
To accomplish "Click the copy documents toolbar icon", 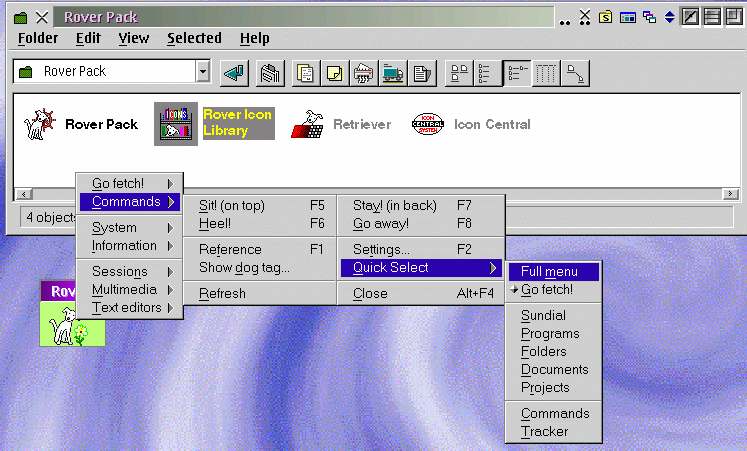I will pyautogui.click(x=305, y=73).
